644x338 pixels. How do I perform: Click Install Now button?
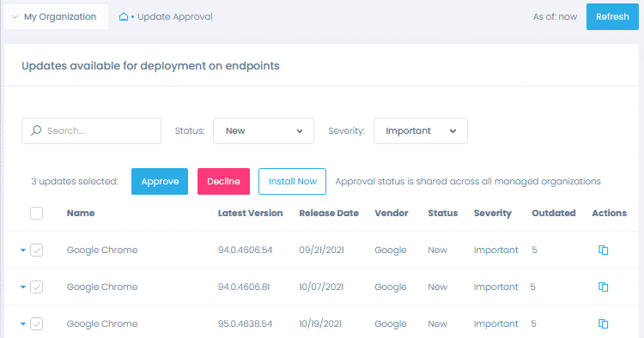click(293, 181)
